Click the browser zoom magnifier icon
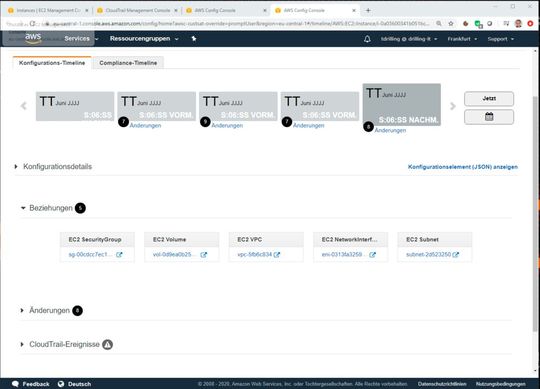The height and width of the screenshot is (389, 540). point(439,23)
